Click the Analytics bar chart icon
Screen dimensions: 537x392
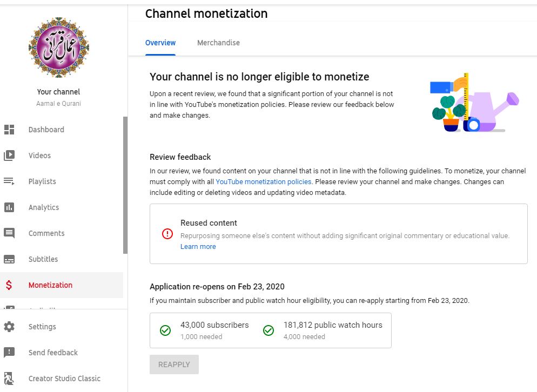[9, 207]
